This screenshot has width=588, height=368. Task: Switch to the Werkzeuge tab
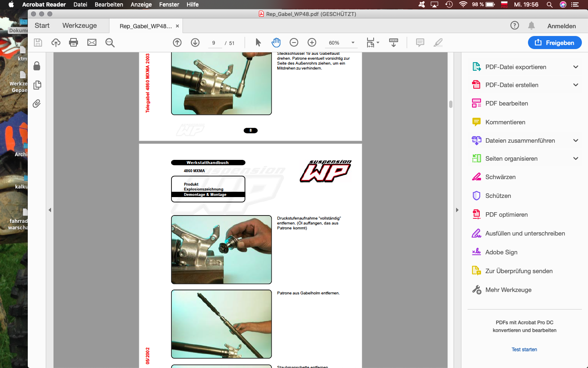80,25
